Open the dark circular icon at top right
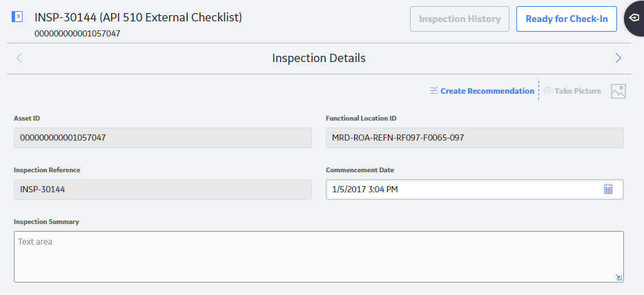 (x=634, y=18)
